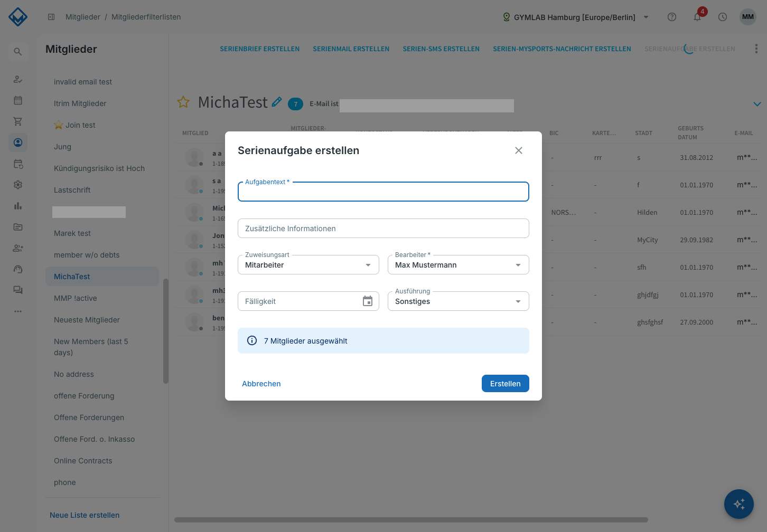Expand the Ausführung dropdown

point(459,301)
